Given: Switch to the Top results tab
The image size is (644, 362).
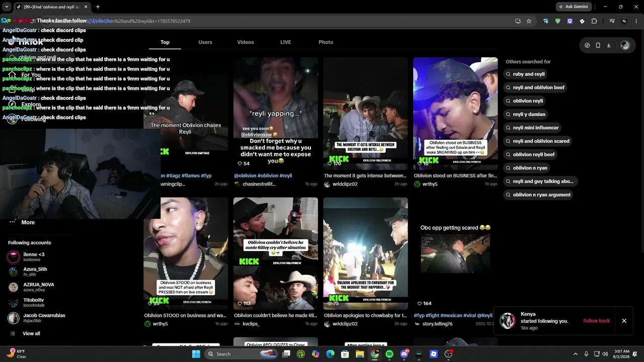Looking at the screenshot, I should click(x=165, y=42).
